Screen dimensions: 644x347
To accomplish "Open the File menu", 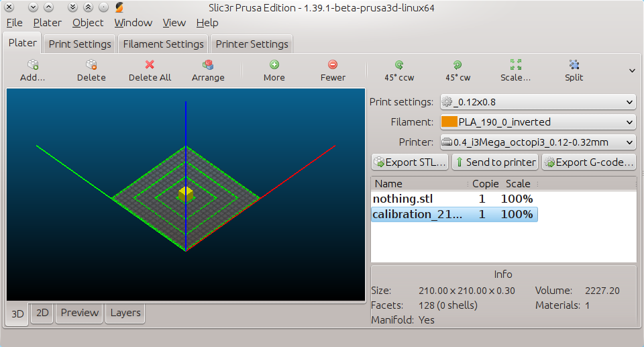I will point(14,23).
